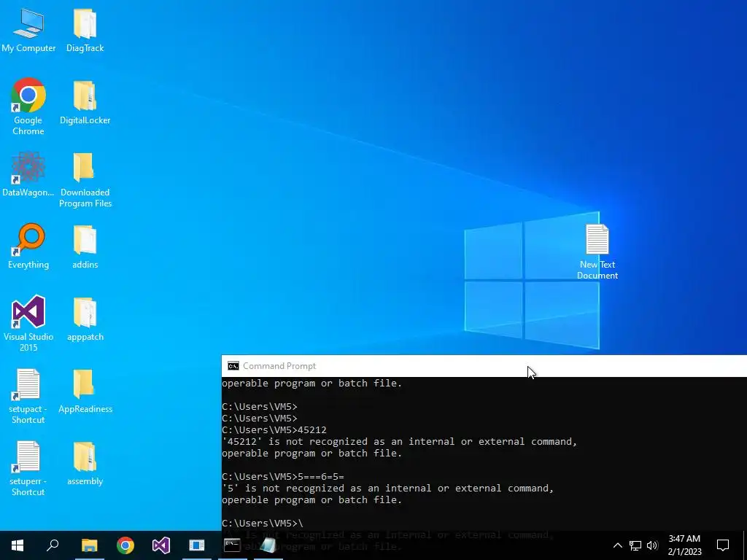Click the C:\Users\VM5>\ prompt line

(263, 524)
